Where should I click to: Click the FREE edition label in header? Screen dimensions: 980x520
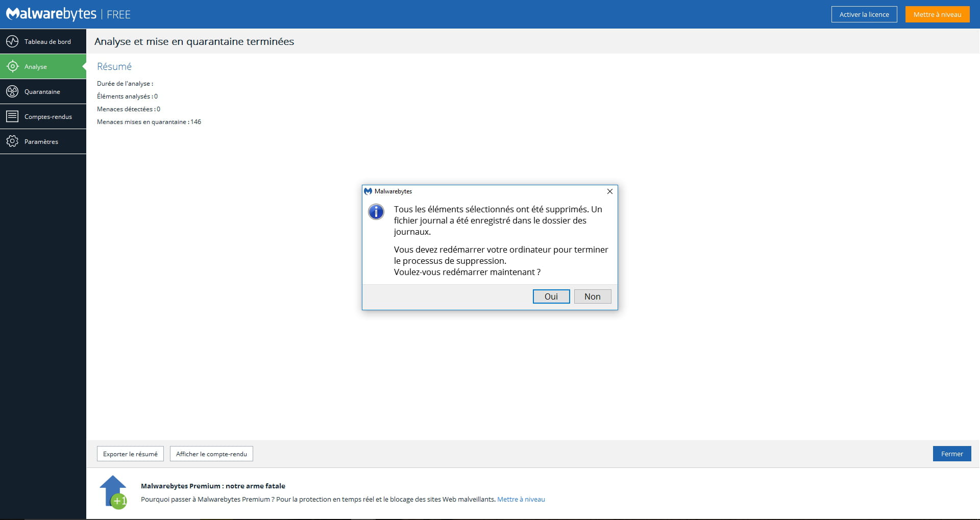tap(118, 15)
